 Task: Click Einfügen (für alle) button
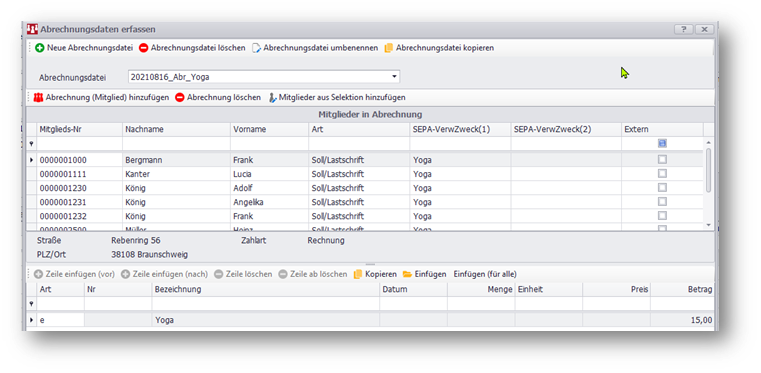(x=485, y=275)
